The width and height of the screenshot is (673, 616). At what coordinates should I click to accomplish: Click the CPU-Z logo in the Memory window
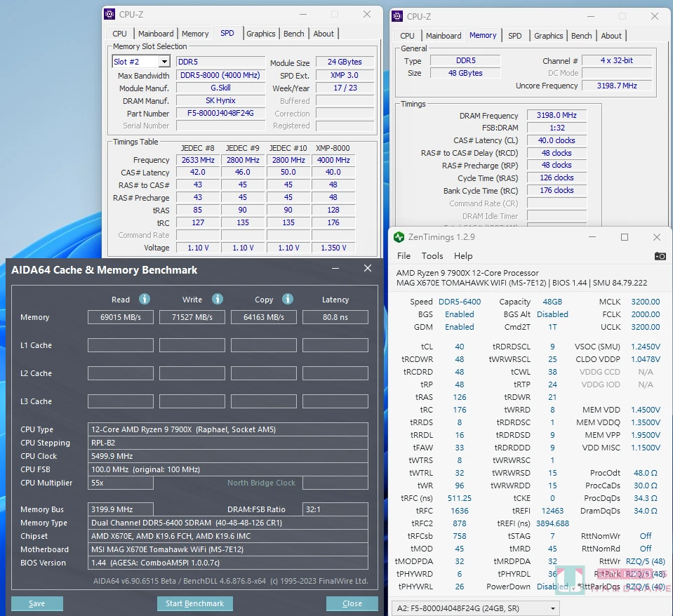397,16
